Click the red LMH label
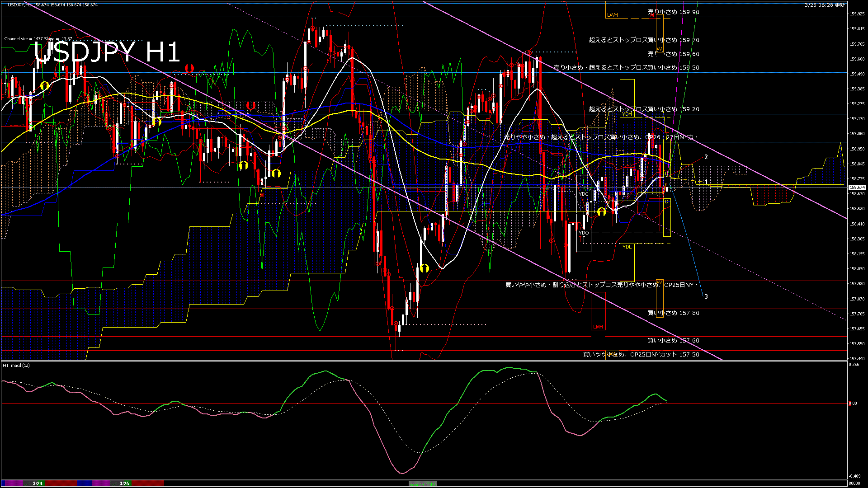The height and width of the screenshot is (488, 868). tap(598, 327)
